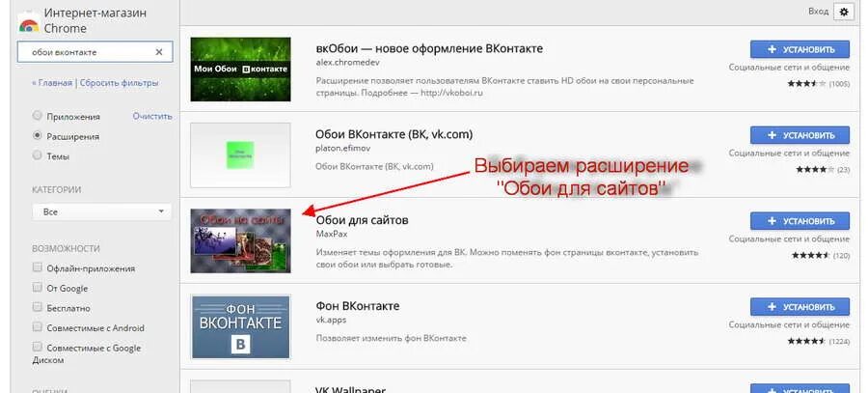Install the Фон ВКонтакте extension
This screenshot has width=868, height=393.
click(x=800, y=306)
